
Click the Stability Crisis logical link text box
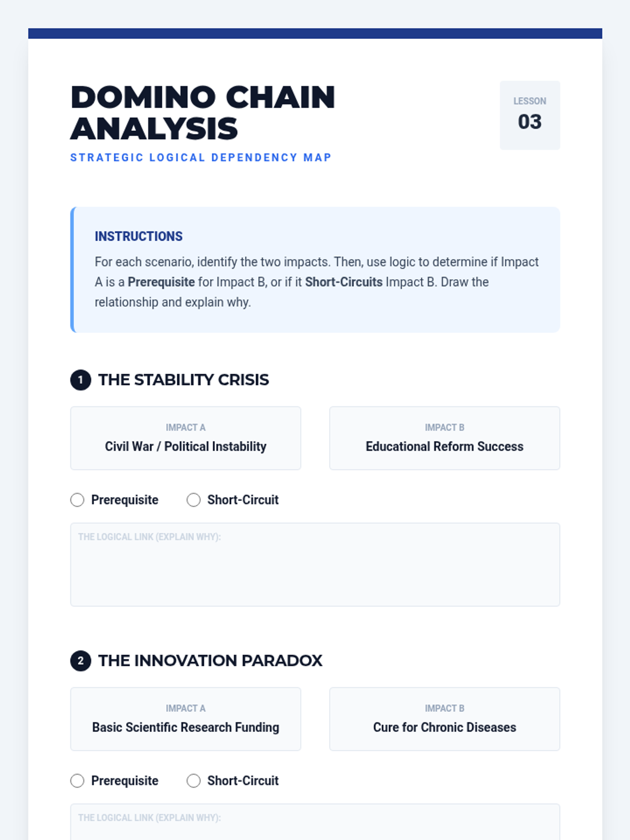[315, 564]
